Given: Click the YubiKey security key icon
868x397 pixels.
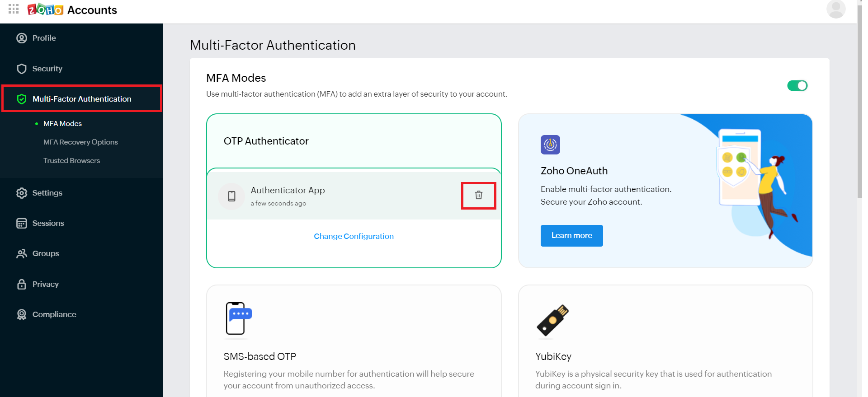Looking at the screenshot, I should pos(552,320).
